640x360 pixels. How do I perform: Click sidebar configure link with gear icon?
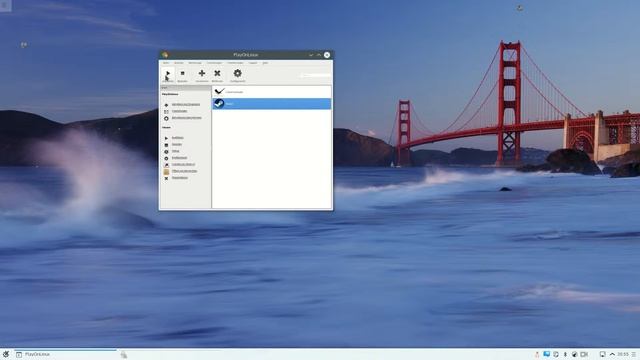pos(179,158)
